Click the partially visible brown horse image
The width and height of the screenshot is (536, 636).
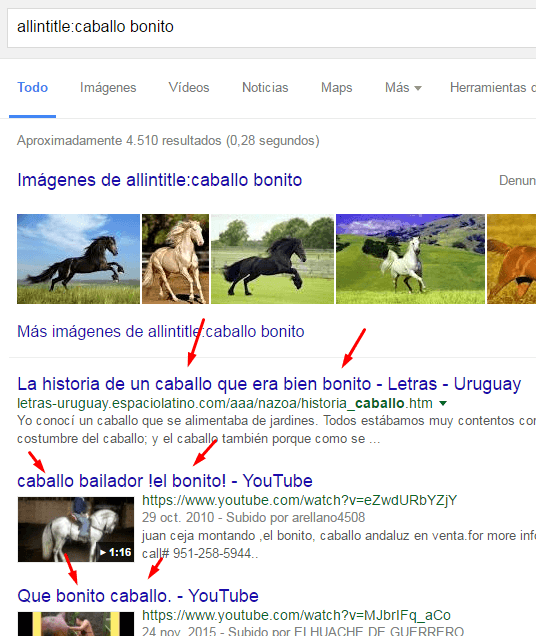click(511, 259)
